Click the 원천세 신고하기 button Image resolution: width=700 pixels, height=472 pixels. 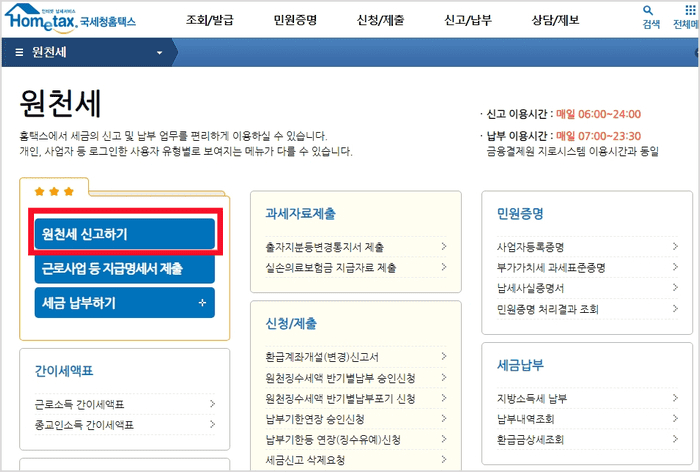click(x=125, y=234)
